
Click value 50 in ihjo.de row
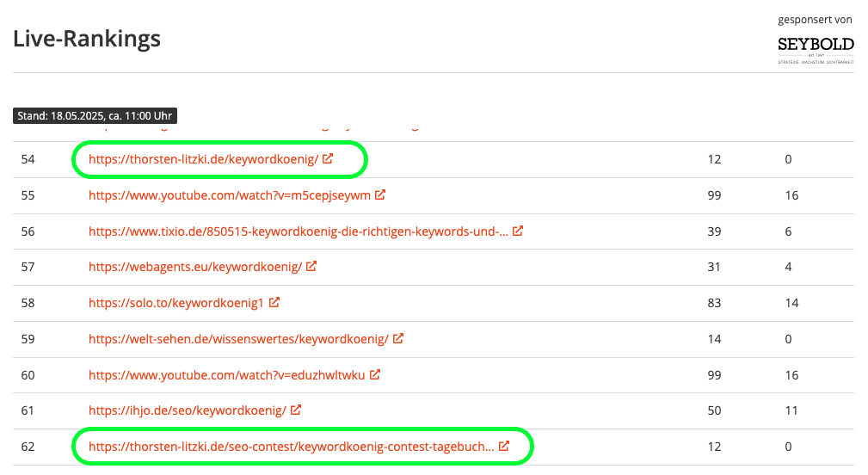point(714,410)
